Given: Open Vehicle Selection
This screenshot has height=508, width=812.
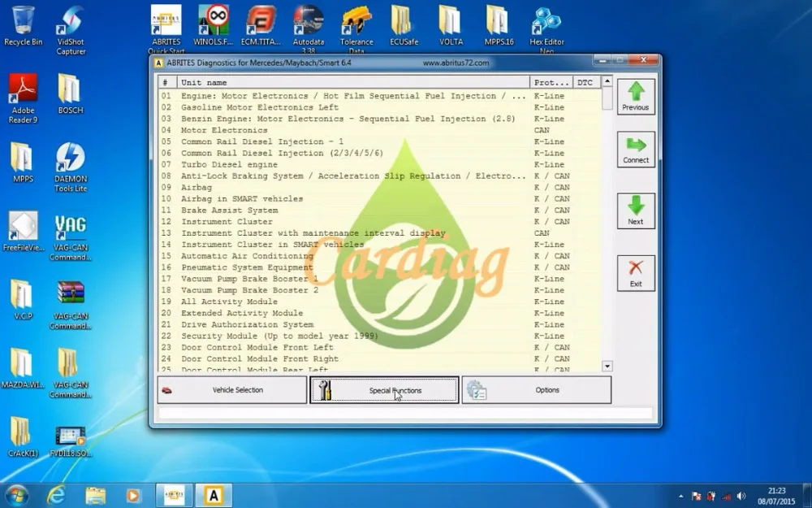Looking at the screenshot, I should pos(232,390).
